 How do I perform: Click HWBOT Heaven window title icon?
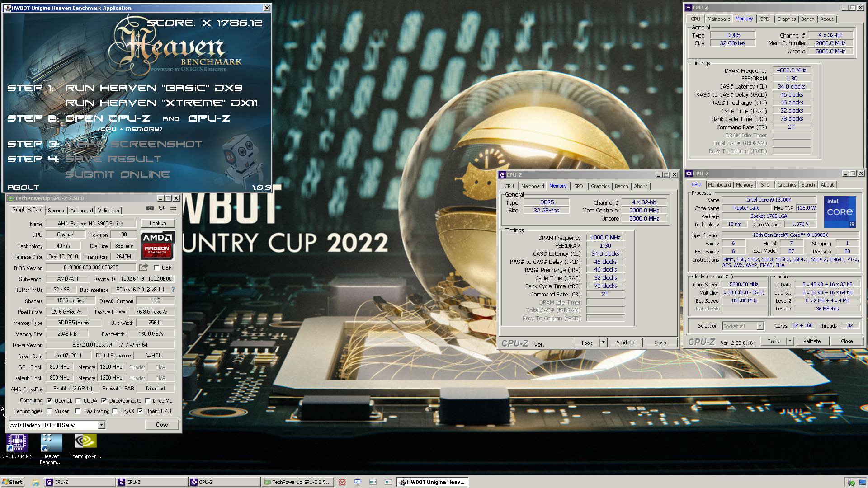coord(7,8)
